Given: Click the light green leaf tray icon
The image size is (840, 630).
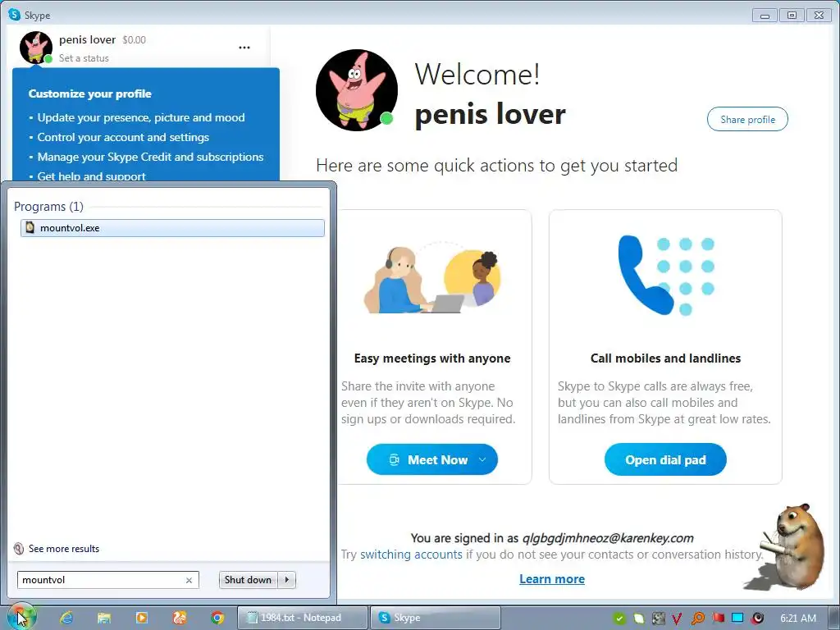Looking at the screenshot, I should tap(638, 619).
